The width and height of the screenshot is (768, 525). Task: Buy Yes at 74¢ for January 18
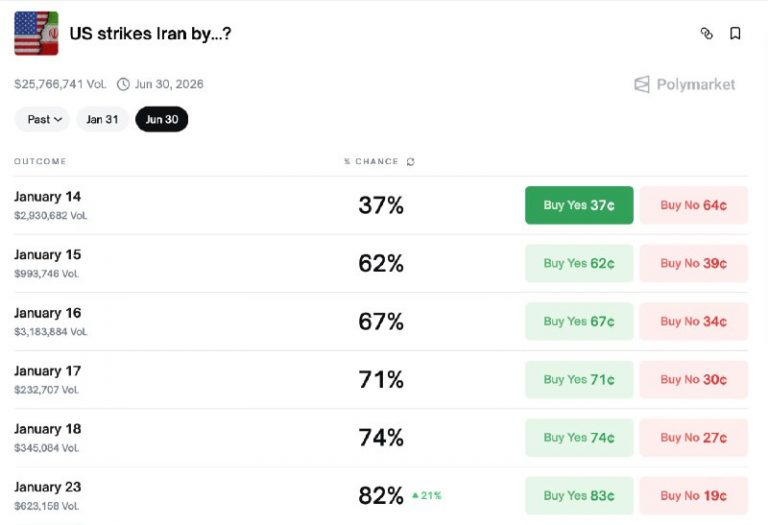tap(579, 437)
